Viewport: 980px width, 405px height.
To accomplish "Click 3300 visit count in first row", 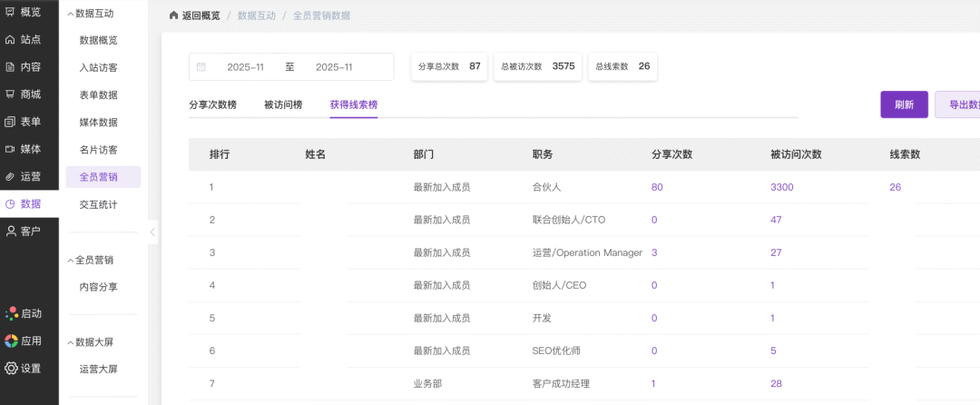I will [x=782, y=187].
